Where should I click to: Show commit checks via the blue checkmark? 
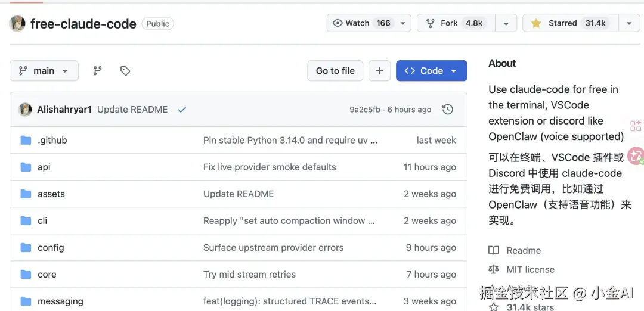[x=182, y=110]
